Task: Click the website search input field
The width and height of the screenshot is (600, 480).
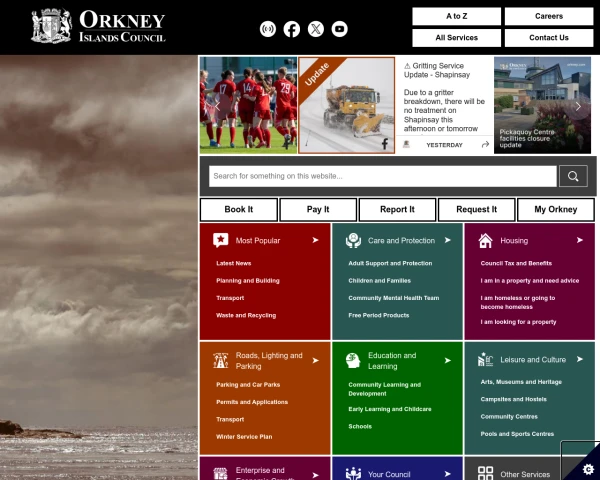Action: (383, 176)
